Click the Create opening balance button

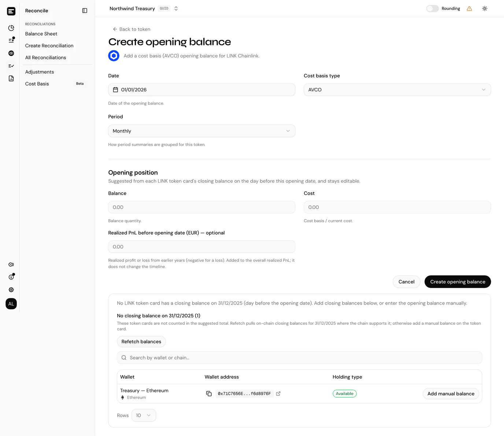[458, 282]
